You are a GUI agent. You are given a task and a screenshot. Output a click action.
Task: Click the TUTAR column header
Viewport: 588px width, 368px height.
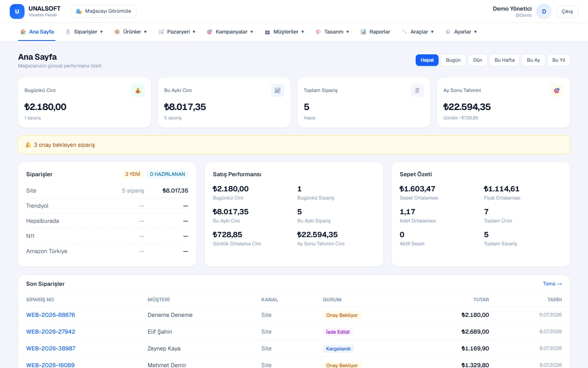[x=481, y=300]
